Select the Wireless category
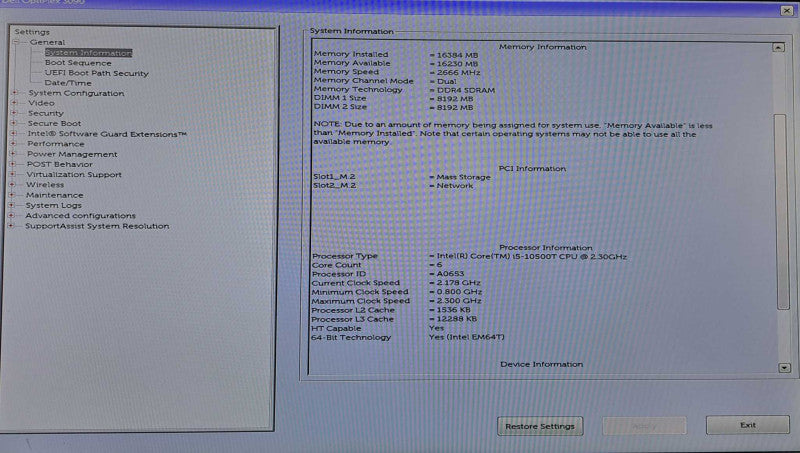800x453 pixels. pyautogui.click(x=45, y=184)
